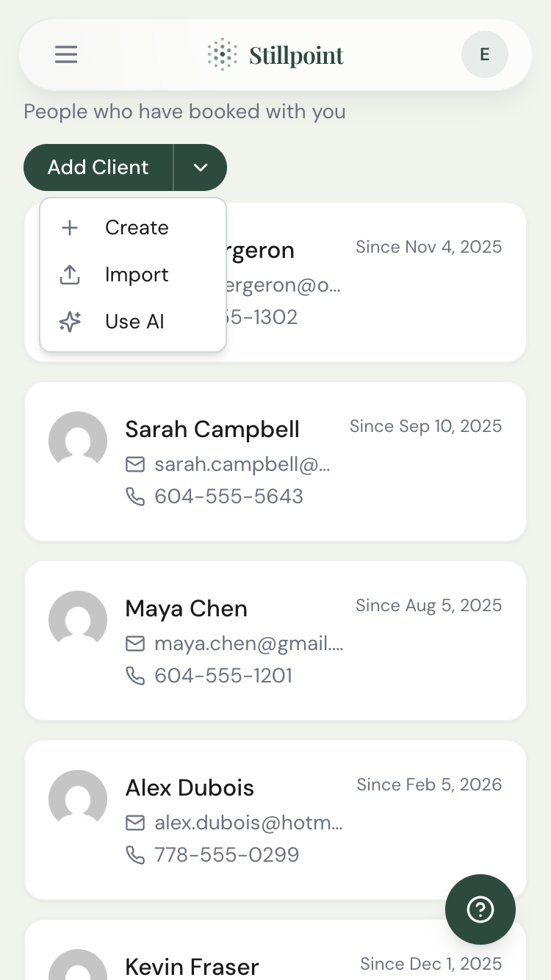Viewport: 551px width, 980px height.
Task: Expand the Add Client dropdown chevron
Action: point(200,167)
